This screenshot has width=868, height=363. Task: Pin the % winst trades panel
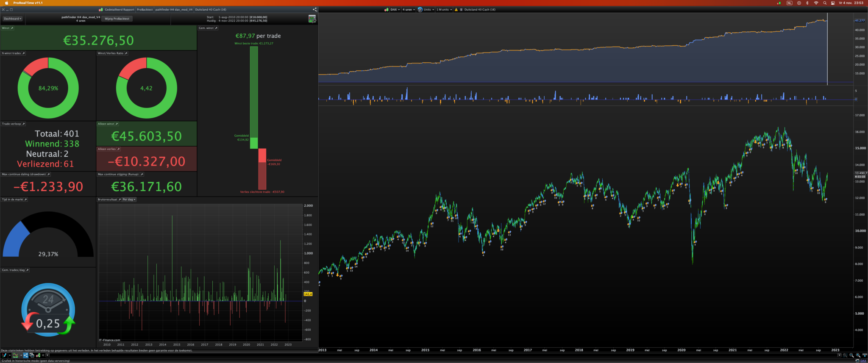(x=24, y=53)
